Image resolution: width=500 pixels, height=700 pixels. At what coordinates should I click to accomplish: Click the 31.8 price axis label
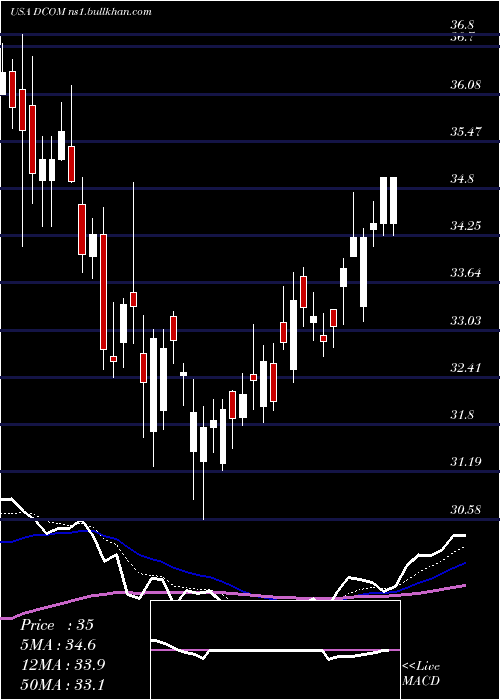click(462, 415)
